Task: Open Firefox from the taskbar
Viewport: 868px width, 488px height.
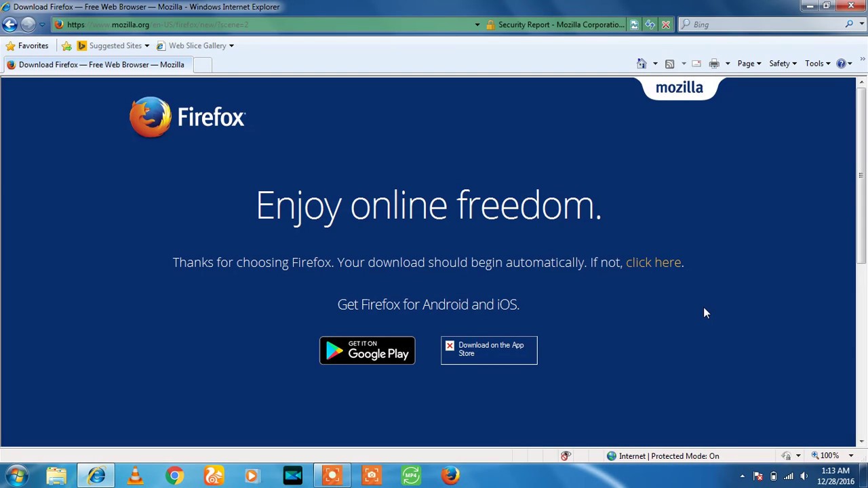Action: [x=450, y=476]
